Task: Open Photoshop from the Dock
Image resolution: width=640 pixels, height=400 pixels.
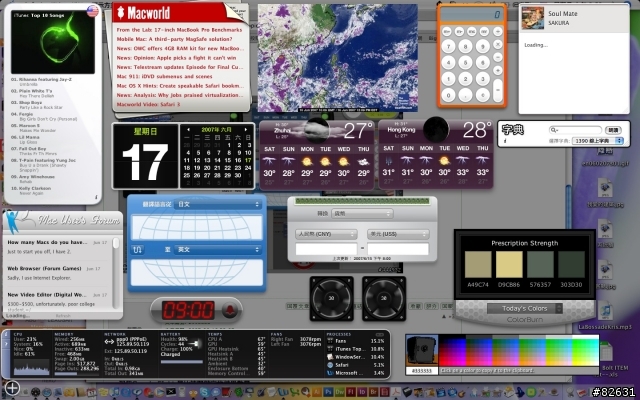Action: click(x=328, y=392)
